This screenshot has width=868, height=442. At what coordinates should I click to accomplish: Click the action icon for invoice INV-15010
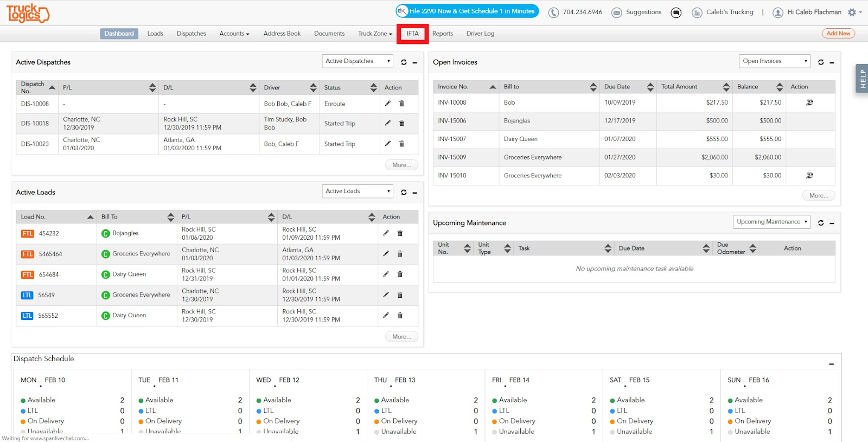click(809, 175)
